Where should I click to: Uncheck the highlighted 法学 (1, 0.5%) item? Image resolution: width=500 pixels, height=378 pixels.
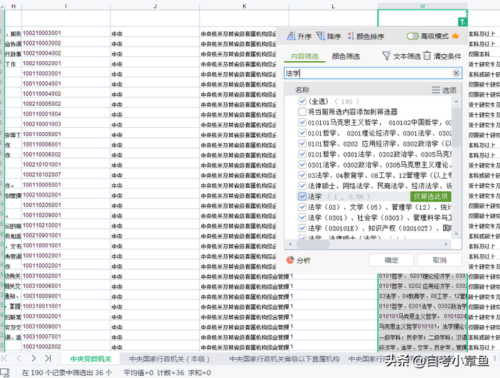click(302, 196)
